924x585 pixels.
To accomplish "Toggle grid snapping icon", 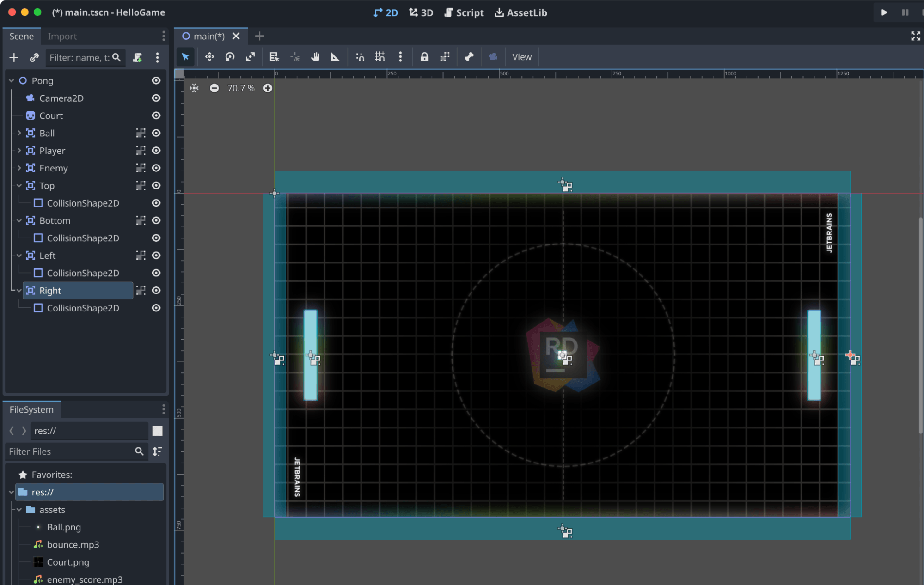I will 380,57.
